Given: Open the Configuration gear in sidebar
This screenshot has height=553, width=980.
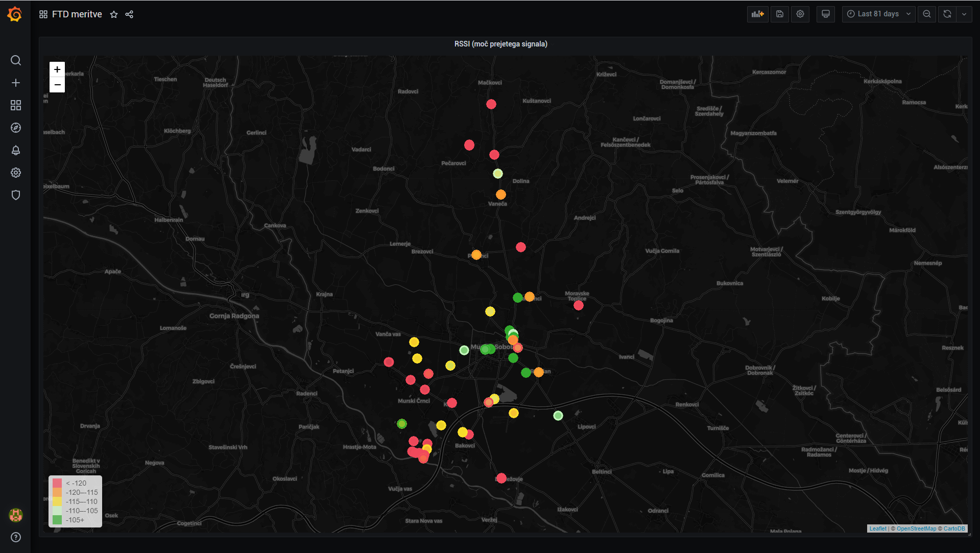Looking at the screenshot, I should pos(16,173).
